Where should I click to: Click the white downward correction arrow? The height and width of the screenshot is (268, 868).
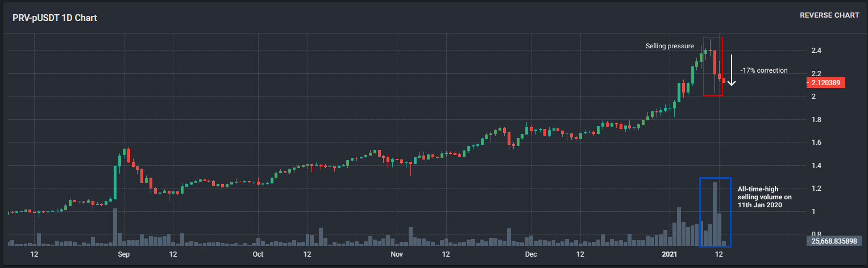[732, 70]
